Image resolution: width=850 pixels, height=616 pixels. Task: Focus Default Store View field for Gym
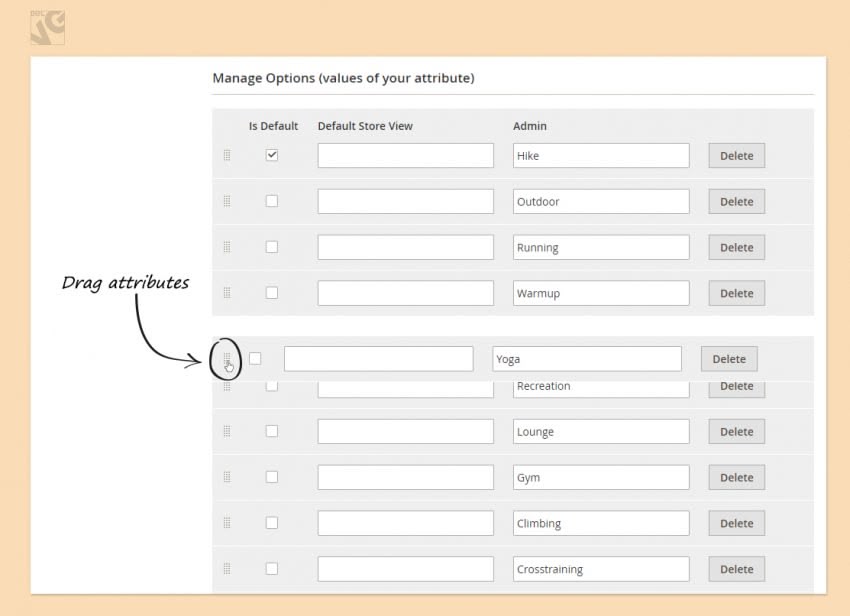tap(405, 477)
